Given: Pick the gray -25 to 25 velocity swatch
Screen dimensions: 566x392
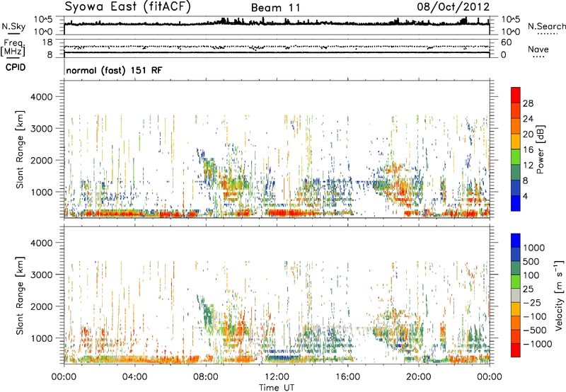Looking at the screenshot, I should click(516, 295).
